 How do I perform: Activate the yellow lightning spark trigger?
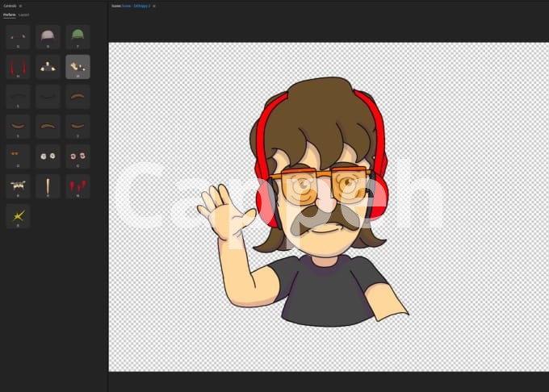(x=18, y=215)
